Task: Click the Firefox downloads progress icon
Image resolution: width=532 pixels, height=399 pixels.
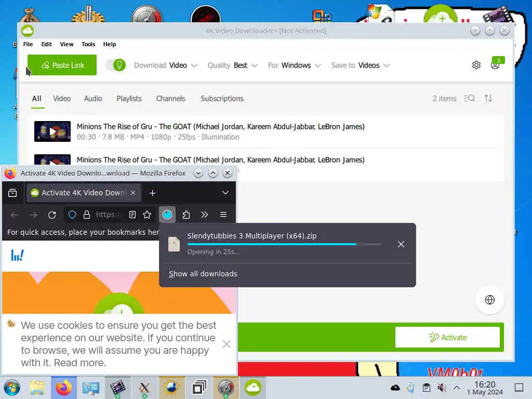Action: (167, 215)
